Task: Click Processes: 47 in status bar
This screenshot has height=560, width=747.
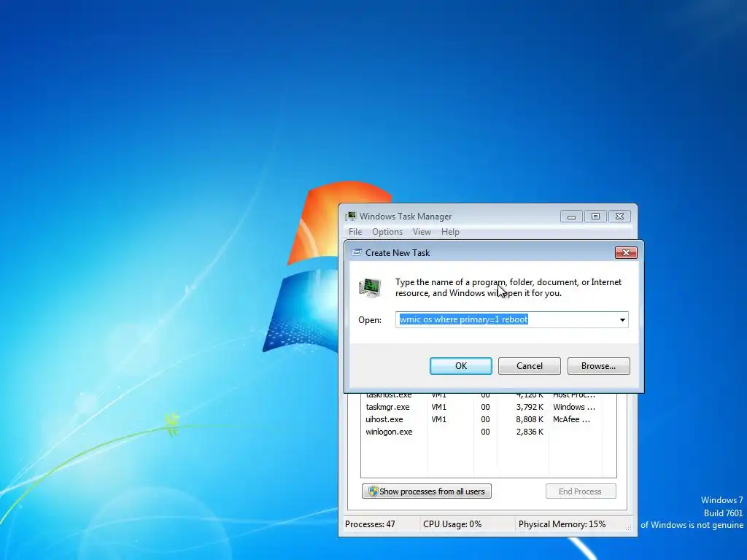Action: pyautogui.click(x=370, y=524)
